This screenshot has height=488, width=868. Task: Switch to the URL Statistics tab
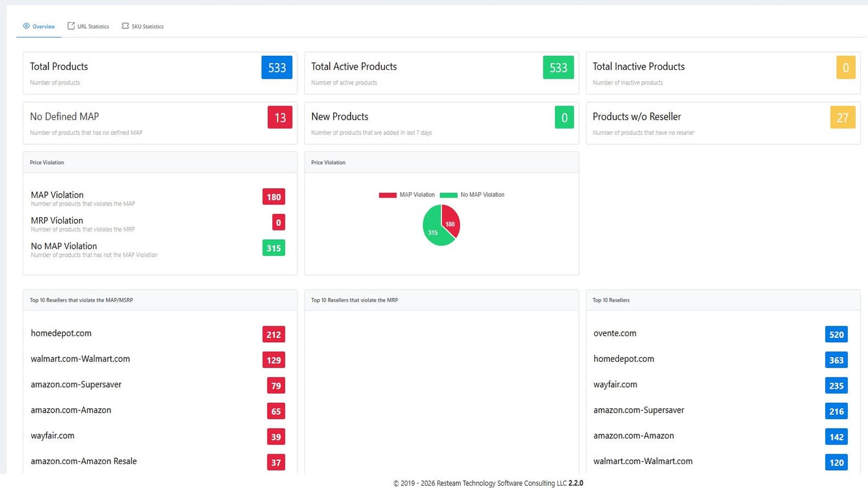[88, 26]
